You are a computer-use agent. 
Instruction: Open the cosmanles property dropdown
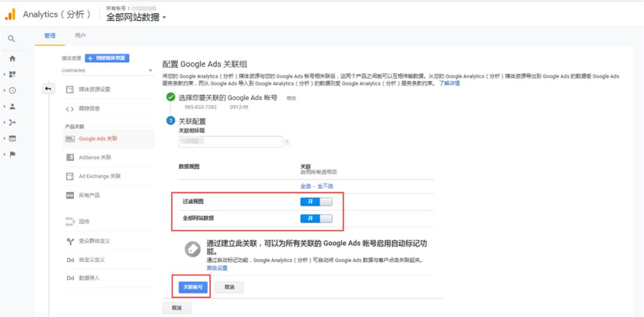point(107,70)
